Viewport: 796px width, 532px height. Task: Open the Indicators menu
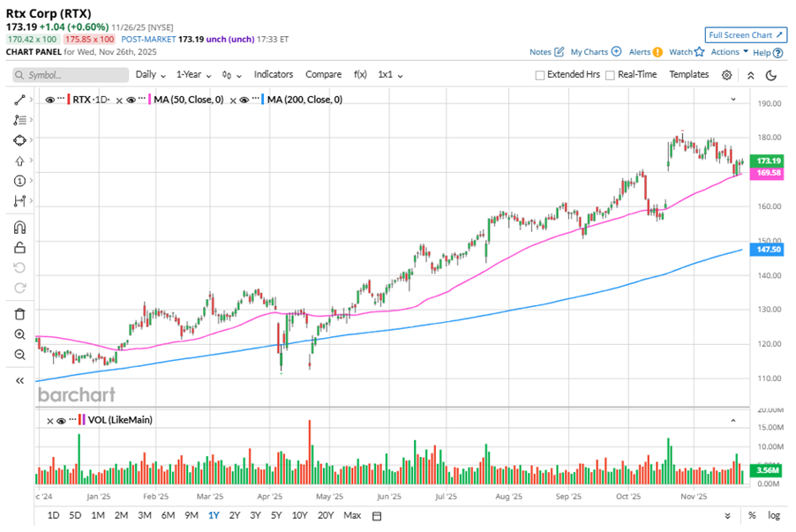click(274, 75)
